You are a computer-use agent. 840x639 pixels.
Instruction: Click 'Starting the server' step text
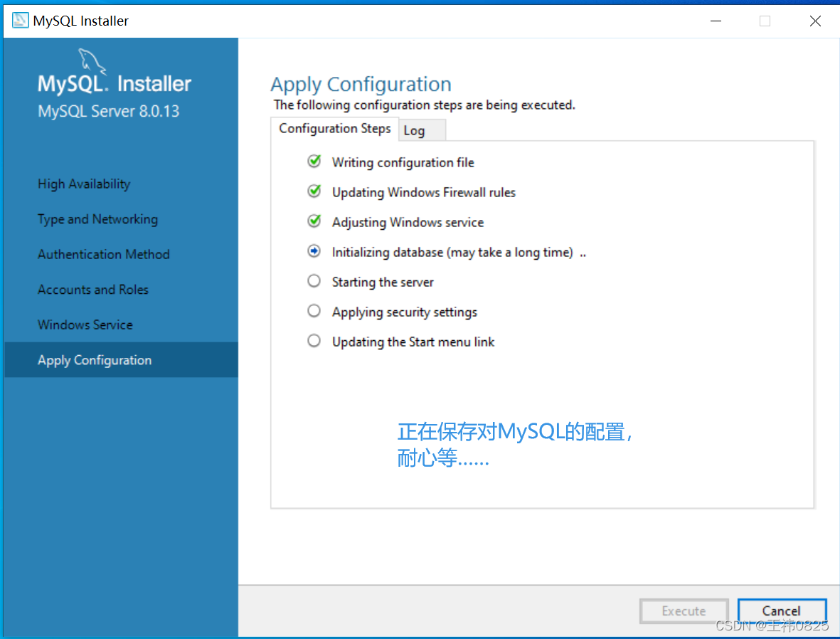(383, 282)
